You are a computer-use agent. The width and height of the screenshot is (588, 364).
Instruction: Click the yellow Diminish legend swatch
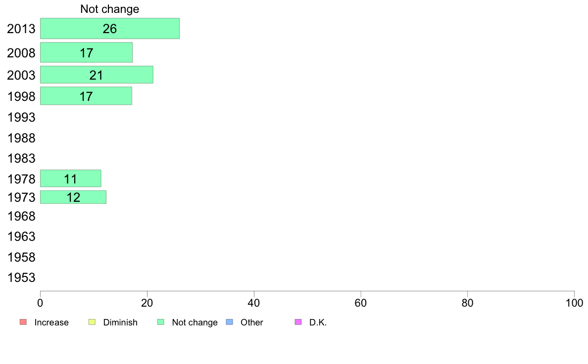[x=92, y=322]
